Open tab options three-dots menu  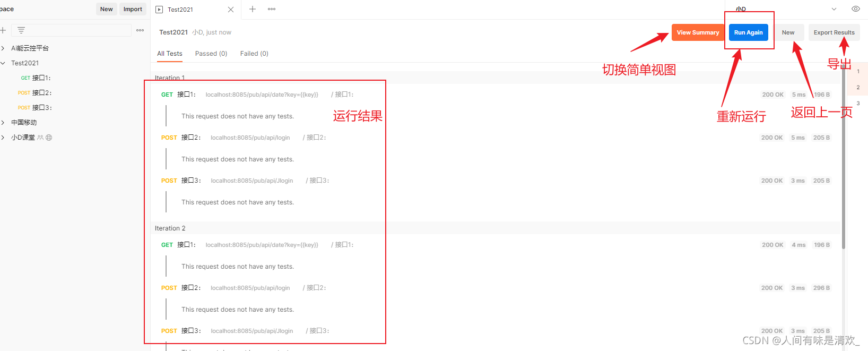272,9
